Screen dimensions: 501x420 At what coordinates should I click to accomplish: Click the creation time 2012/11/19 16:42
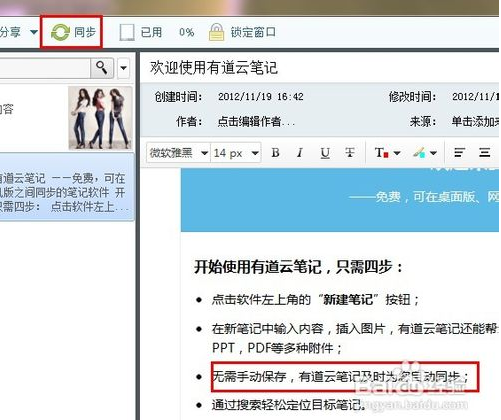tap(261, 97)
